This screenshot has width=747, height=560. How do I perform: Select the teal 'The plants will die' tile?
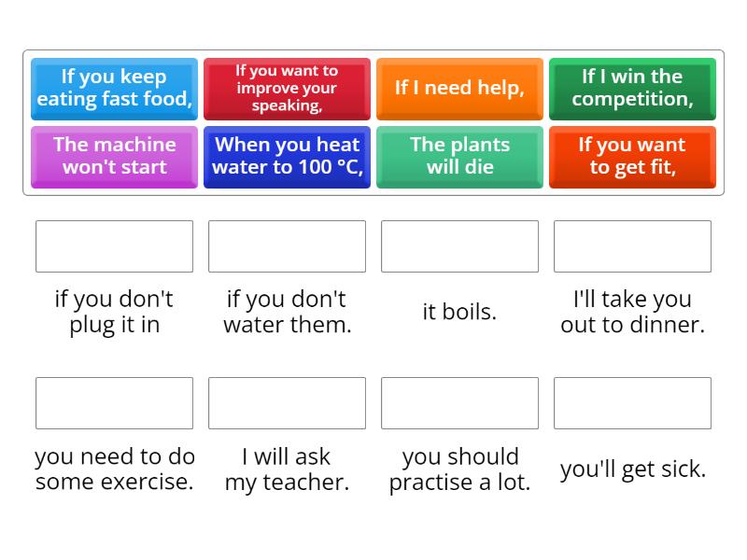click(459, 157)
